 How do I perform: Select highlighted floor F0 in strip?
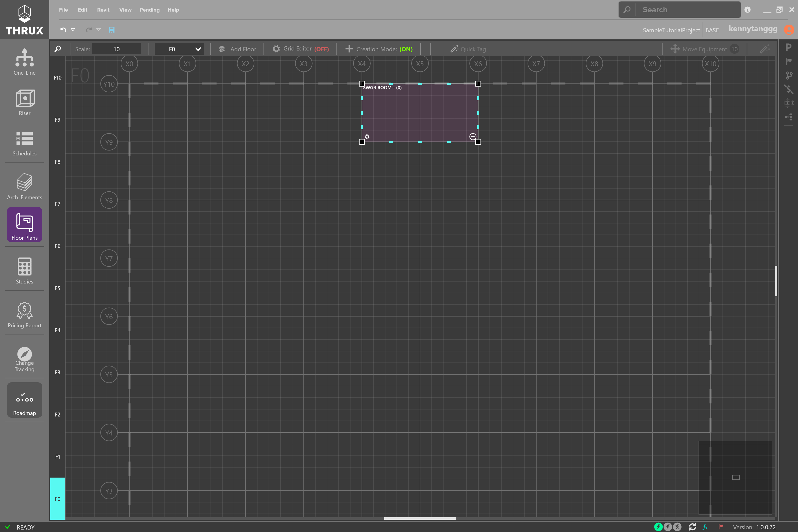58,499
